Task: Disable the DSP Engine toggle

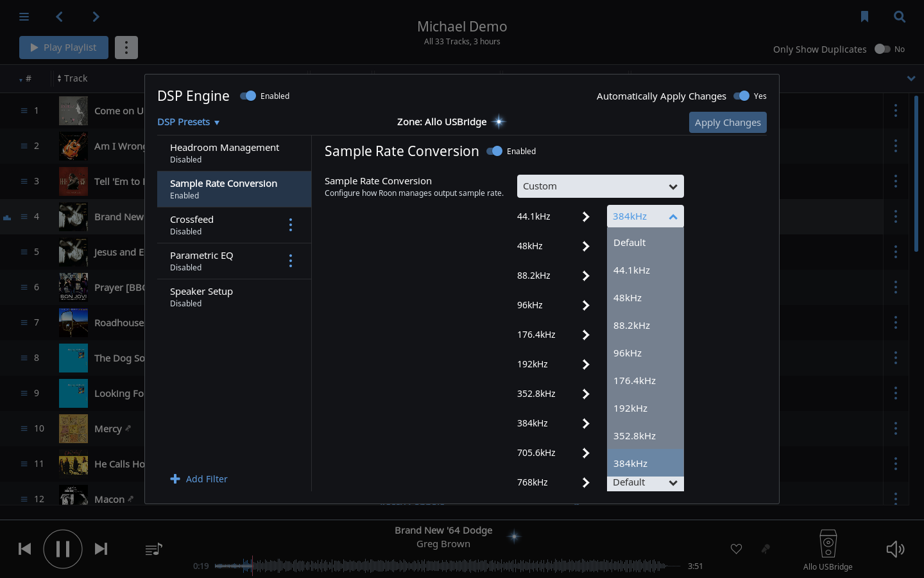Action: 248,96
